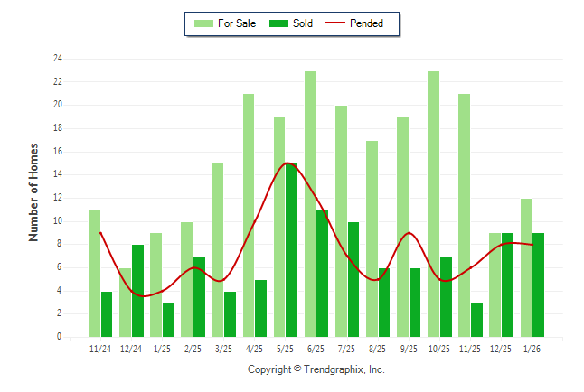Click the 9/25 x-axis label

click(409, 348)
